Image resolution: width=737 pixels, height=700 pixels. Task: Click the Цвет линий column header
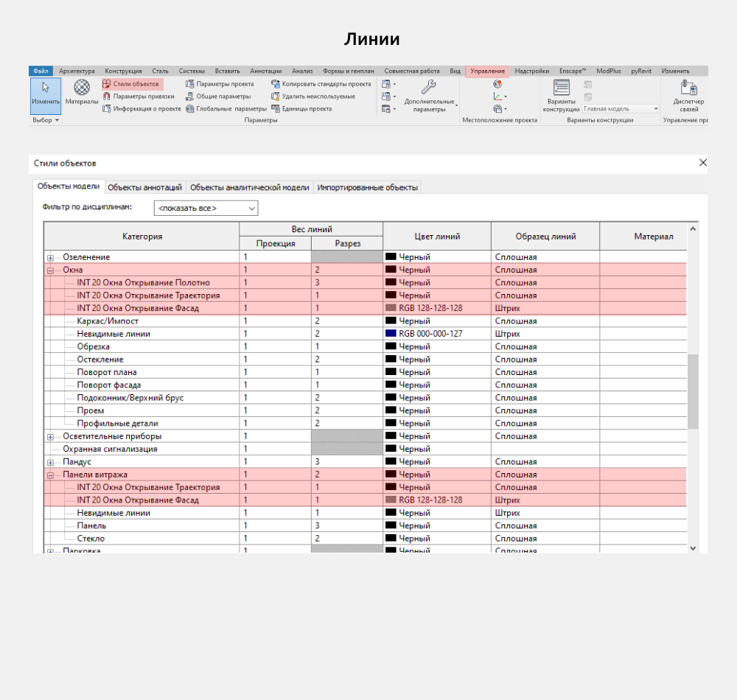437,237
